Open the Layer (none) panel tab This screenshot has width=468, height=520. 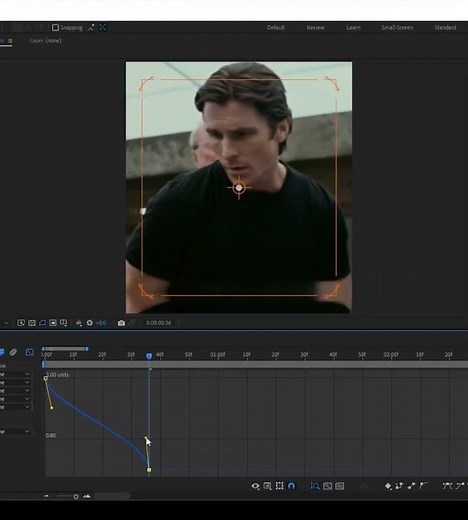pyautogui.click(x=45, y=41)
